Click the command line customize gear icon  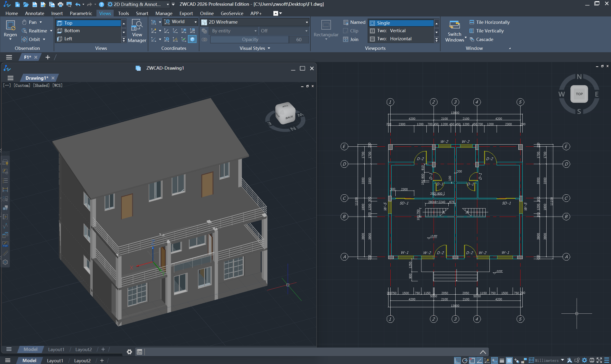click(129, 352)
